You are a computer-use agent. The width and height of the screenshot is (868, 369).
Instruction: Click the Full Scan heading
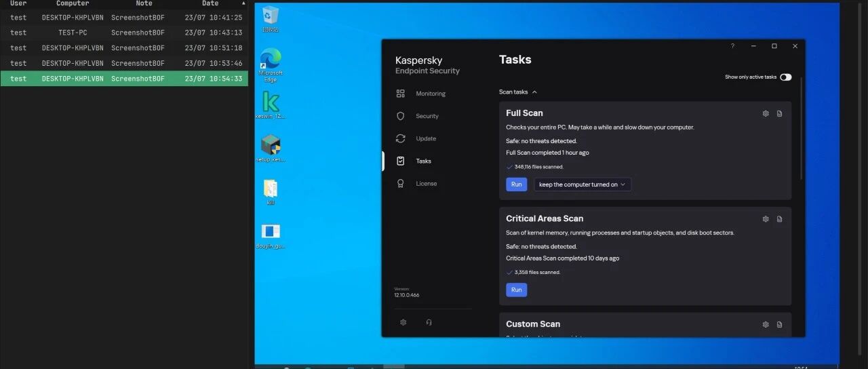tap(524, 113)
